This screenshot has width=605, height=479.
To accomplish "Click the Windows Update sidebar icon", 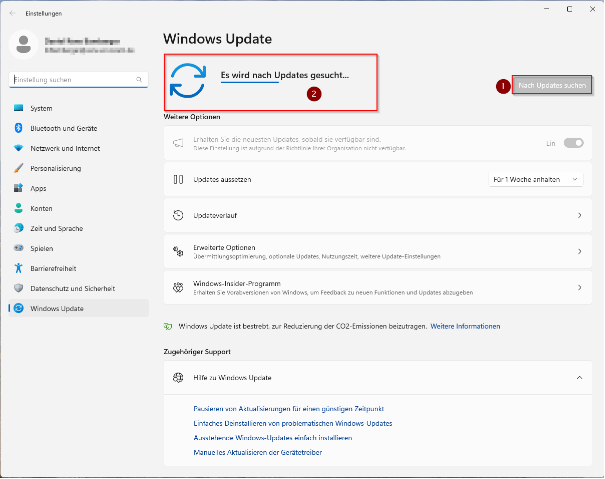I will point(19,308).
